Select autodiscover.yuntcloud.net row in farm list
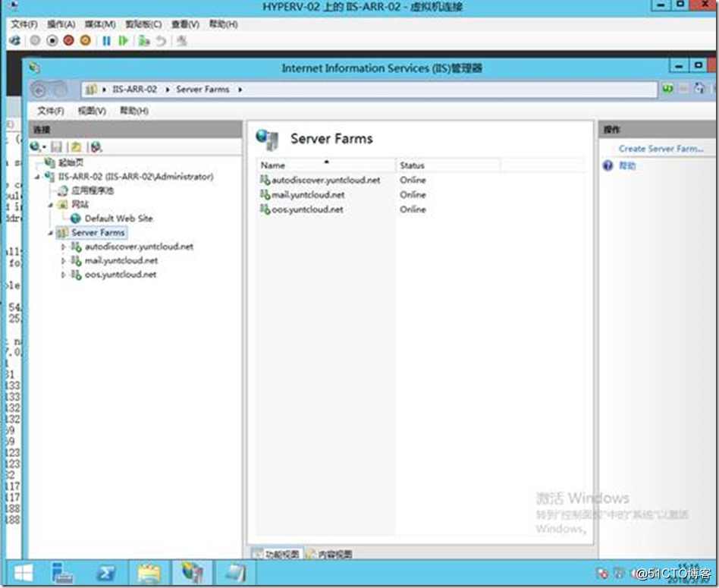Screen dimensions: 719x588 point(325,181)
